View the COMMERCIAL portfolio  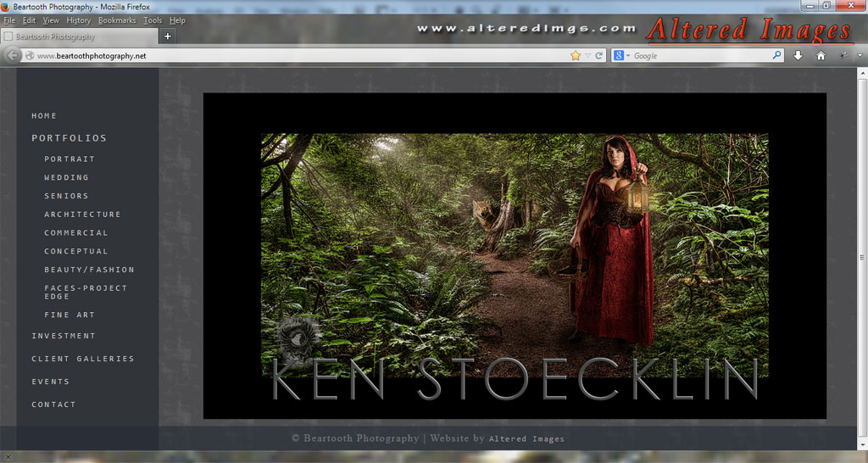(75, 232)
